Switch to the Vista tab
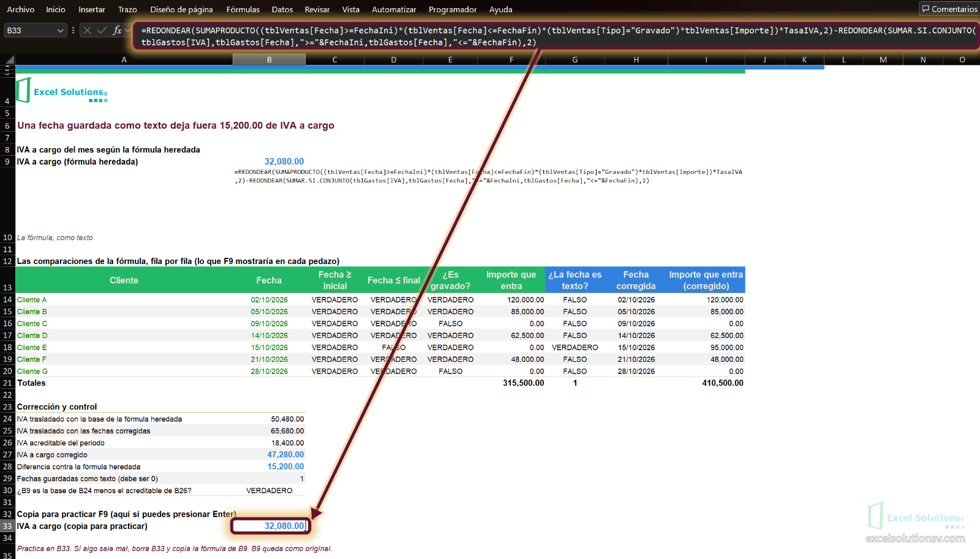980x559 pixels. tap(351, 9)
